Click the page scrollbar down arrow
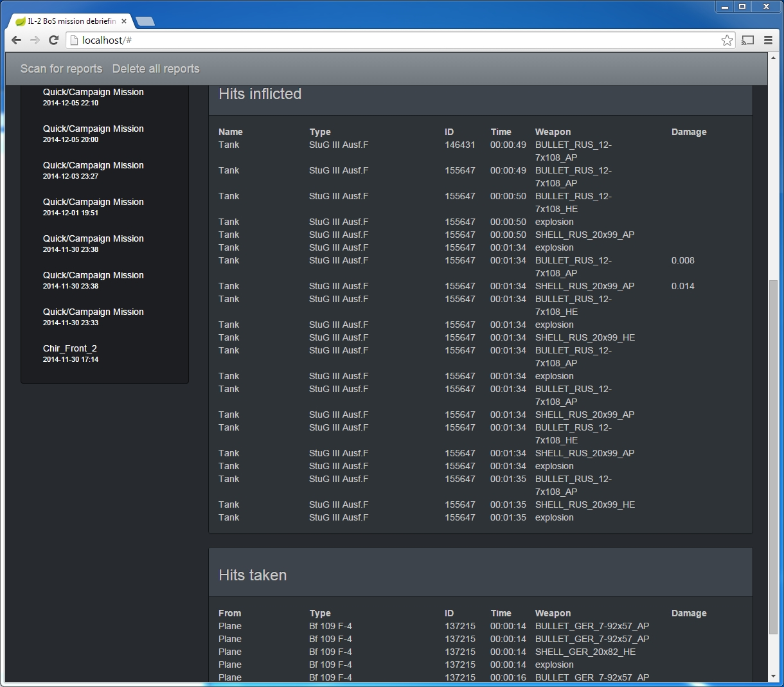 point(773,676)
